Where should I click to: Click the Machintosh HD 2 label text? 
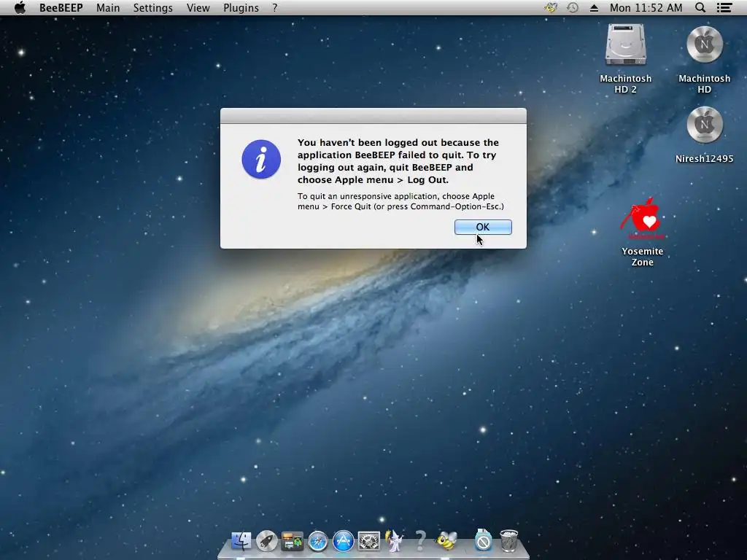(x=625, y=84)
